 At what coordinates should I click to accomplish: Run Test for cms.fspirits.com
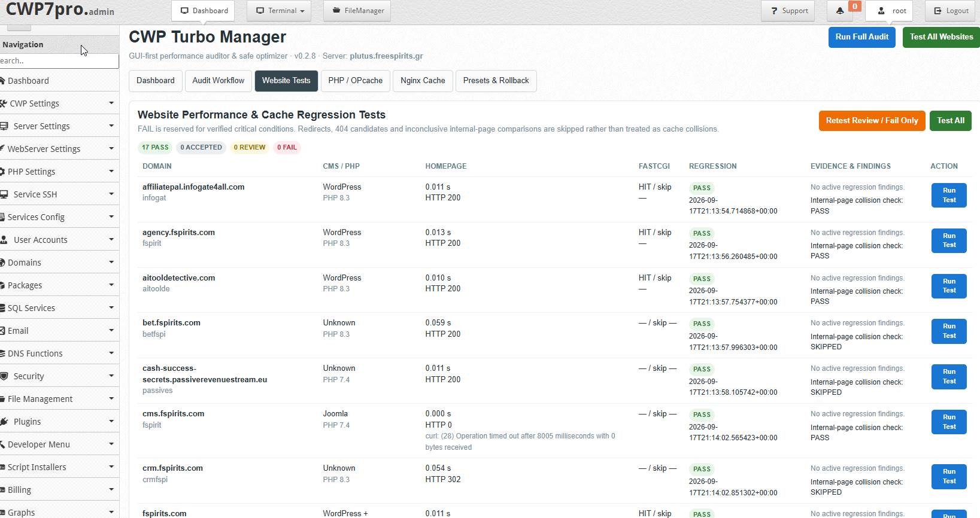(949, 422)
